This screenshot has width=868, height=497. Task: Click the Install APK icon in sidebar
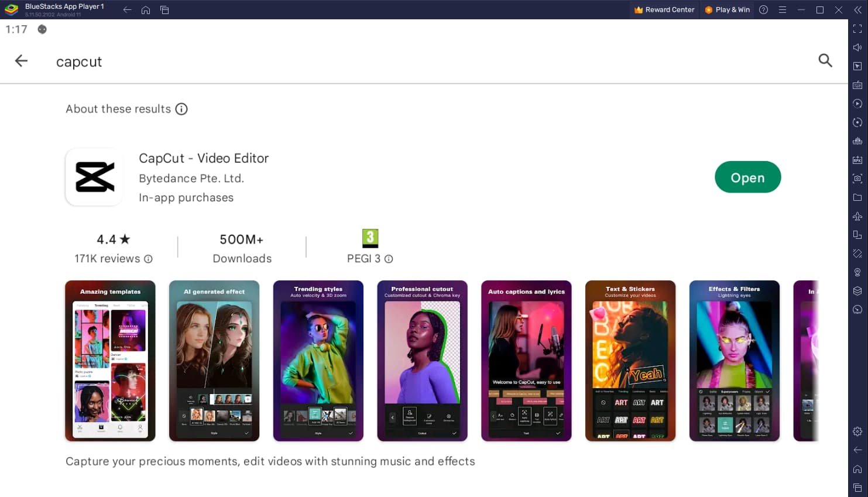[857, 160]
